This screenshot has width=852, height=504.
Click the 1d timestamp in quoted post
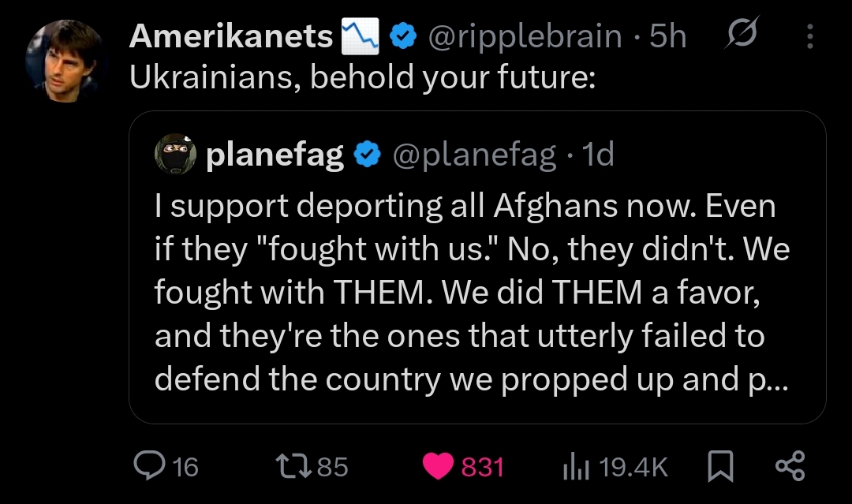point(596,155)
